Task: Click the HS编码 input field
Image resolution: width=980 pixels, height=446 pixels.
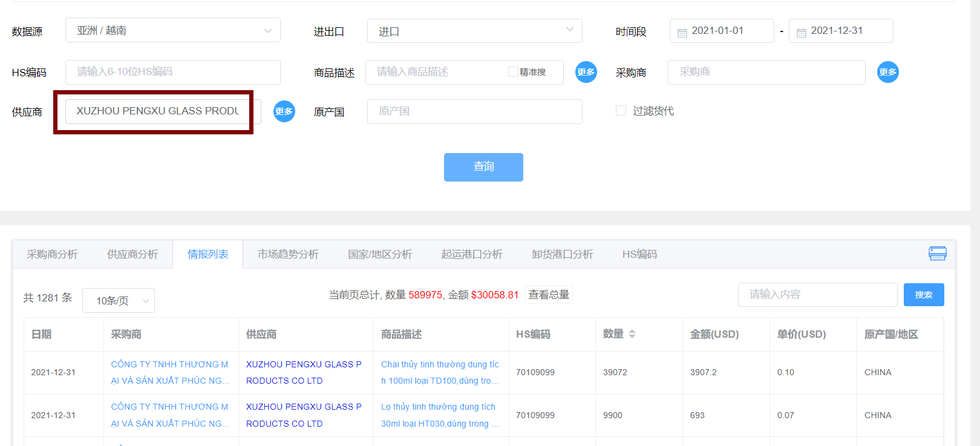Action: point(173,72)
